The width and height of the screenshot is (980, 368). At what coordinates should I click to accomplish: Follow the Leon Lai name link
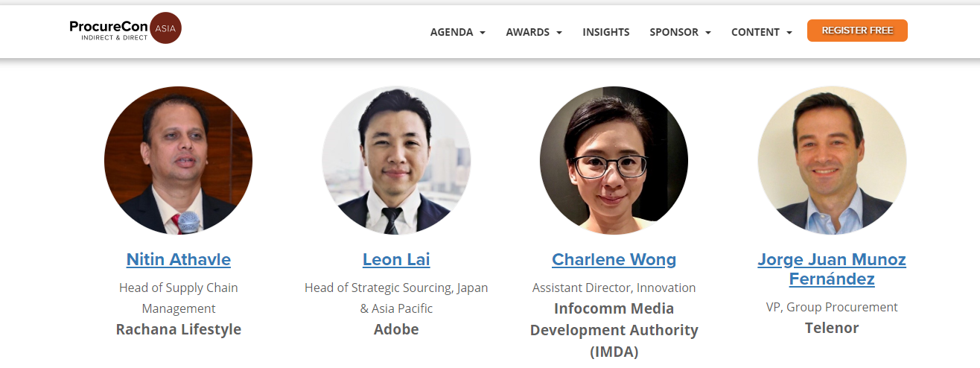tap(396, 259)
